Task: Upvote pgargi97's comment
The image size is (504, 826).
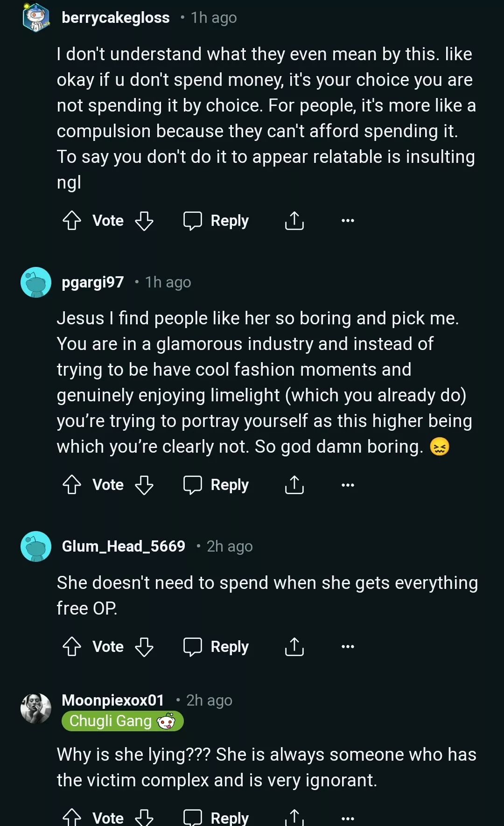Action: coord(72,485)
